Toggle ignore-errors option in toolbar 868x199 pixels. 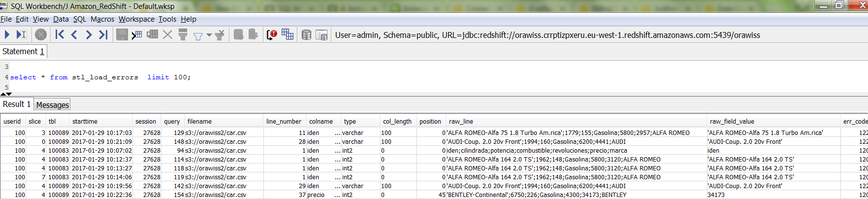tap(272, 34)
